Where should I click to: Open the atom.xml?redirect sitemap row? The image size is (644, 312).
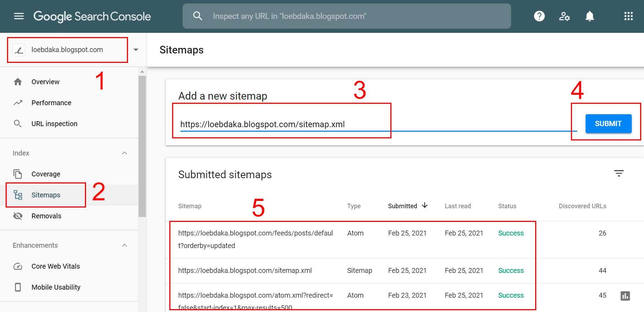(x=405, y=297)
